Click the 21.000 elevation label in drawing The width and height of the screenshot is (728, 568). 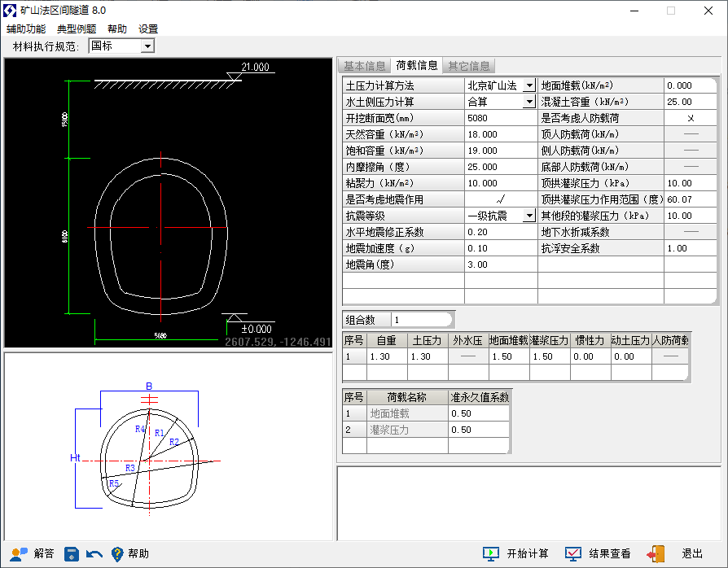click(255, 67)
